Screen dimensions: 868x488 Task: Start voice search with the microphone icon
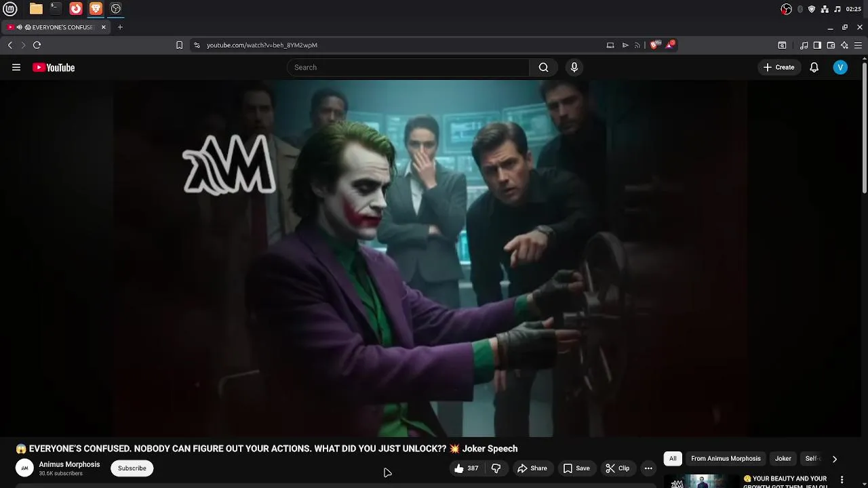pos(574,67)
